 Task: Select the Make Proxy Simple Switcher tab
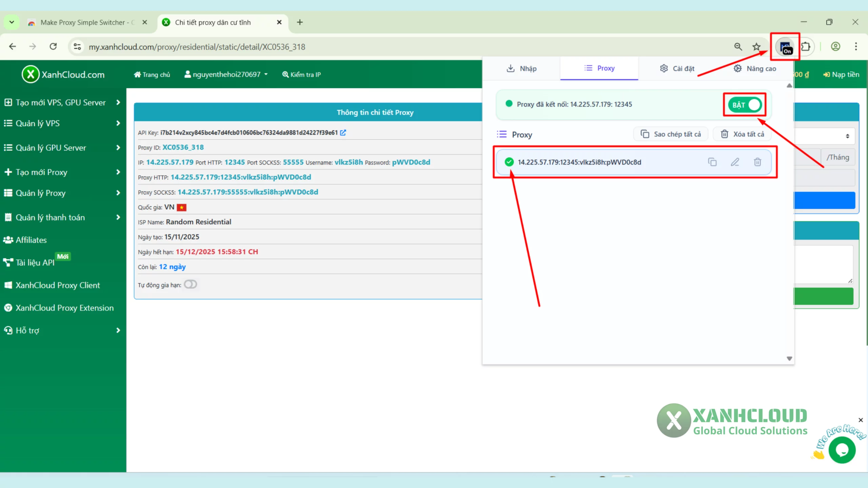point(85,22)
